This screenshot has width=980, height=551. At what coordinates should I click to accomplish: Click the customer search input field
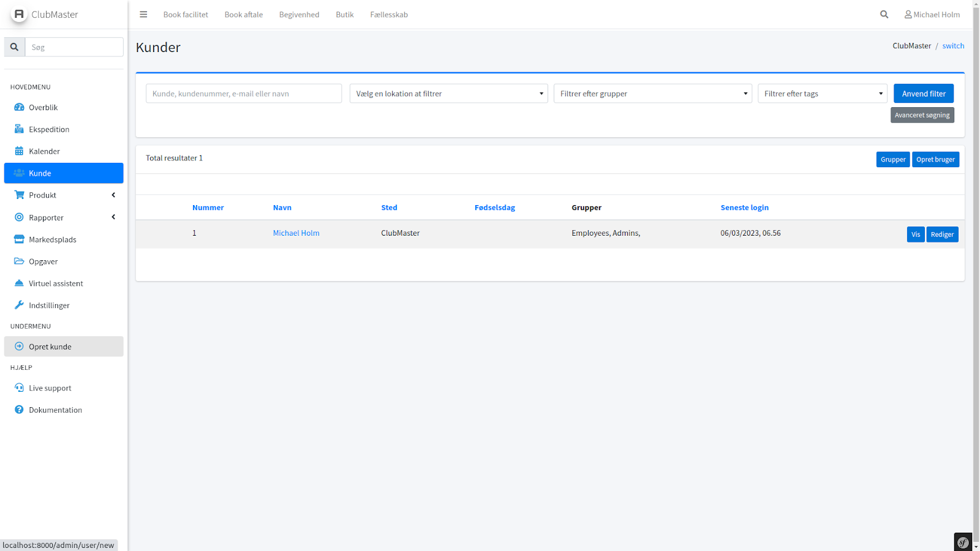tap(244, 94)
